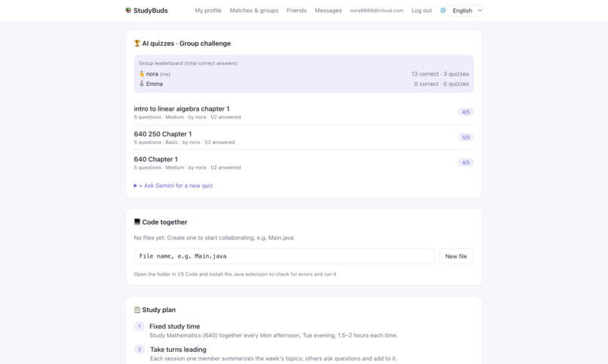This screenshot has width=608, height=364.
Task: Click the 'Study plan' heading
Action: point(158,310)
